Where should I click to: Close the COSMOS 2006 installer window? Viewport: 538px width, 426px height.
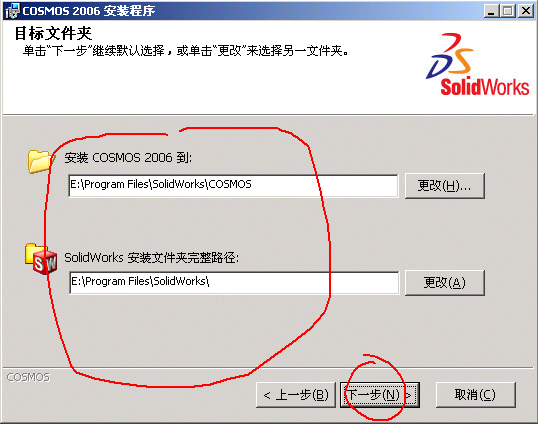tap(526, 11)
